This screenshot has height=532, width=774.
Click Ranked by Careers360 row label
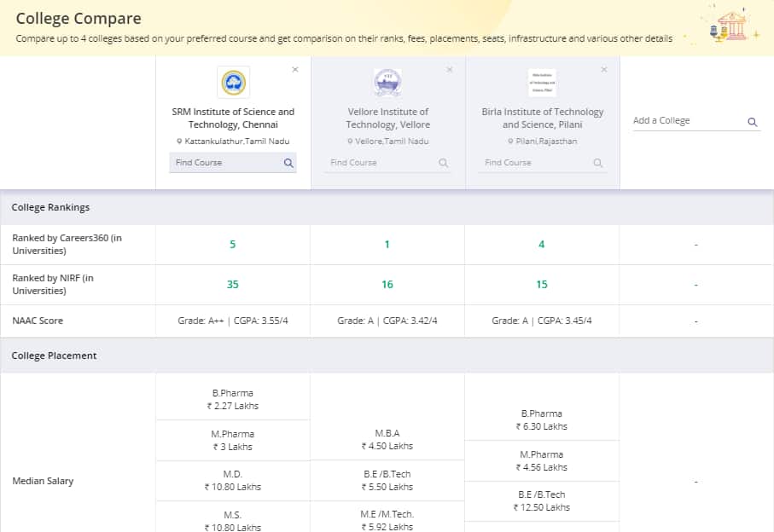click(x=67, y=245)
